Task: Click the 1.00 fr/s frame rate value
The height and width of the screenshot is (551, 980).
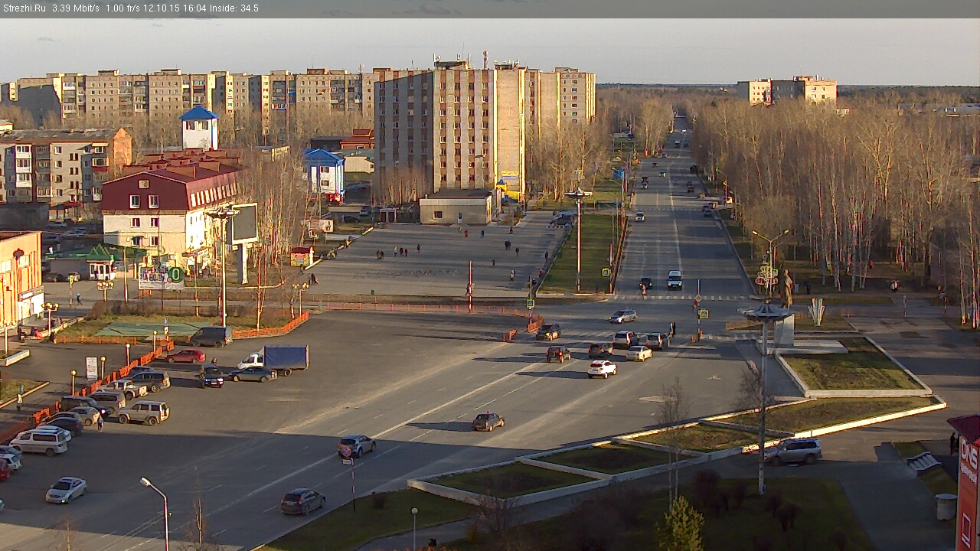Action: pos(123,8)
